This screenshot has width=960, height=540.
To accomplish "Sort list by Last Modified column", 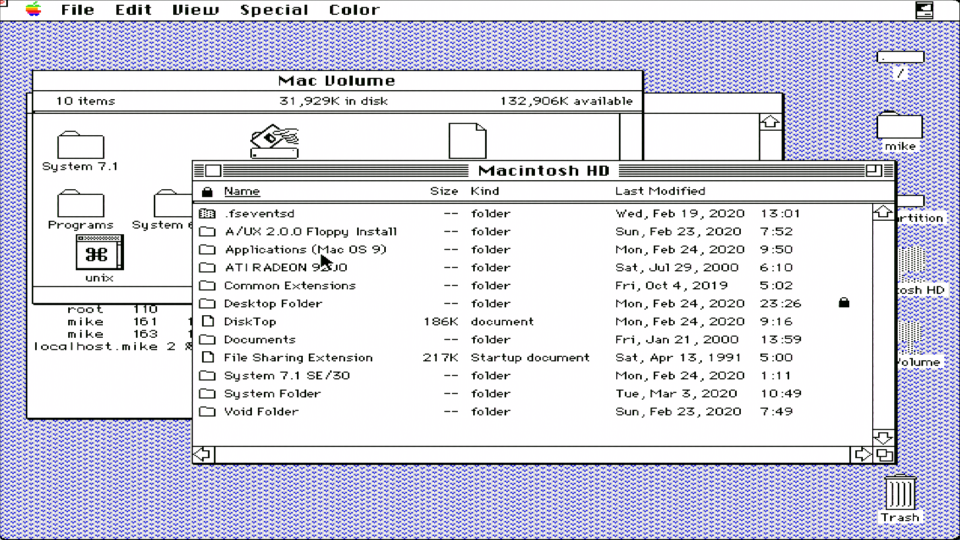I will pyautogui.click(x=660, y=191).
